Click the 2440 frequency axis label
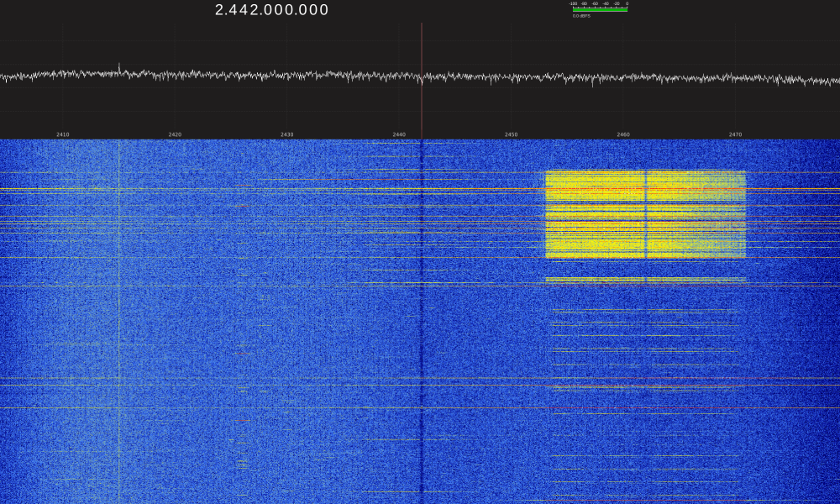Viewport: 840px width, 504px height. coord(399,134)
